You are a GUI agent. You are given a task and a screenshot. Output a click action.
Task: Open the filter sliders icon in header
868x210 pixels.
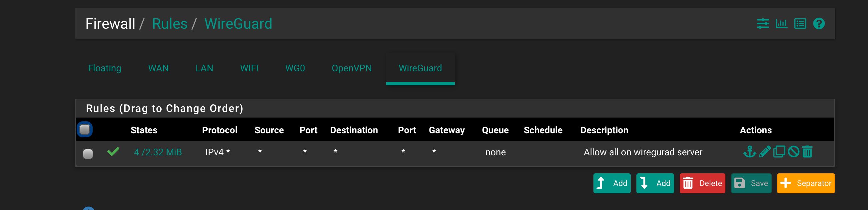coord(763,24)
